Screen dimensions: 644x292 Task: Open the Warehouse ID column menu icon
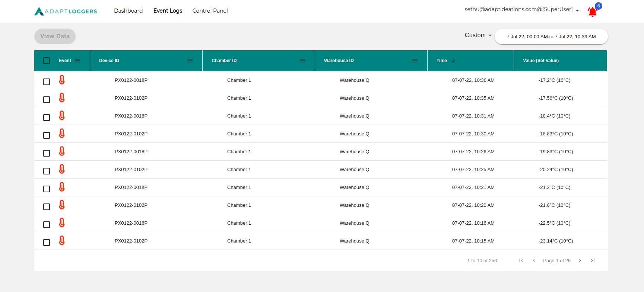(415, 61)
